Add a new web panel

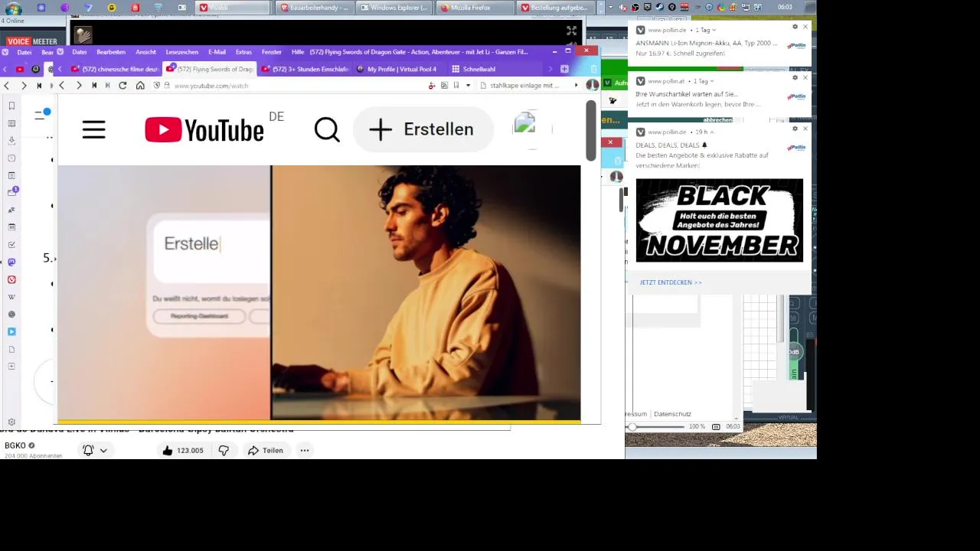pyautogui.click(x=11, y=367)
